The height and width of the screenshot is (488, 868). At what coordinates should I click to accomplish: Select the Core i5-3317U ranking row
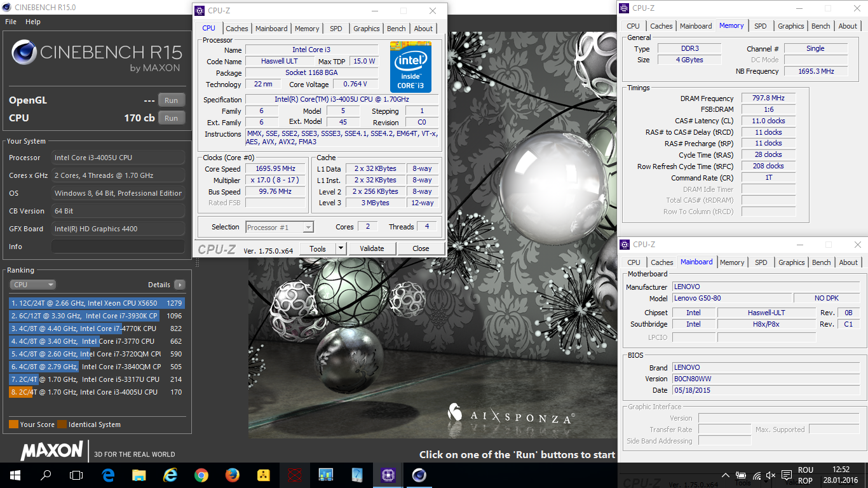pos(97,379)
